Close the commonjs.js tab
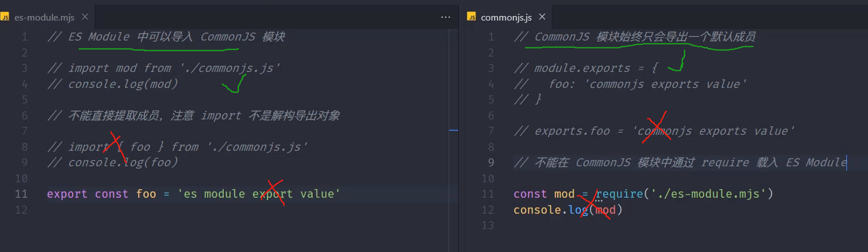 click(x=542, y=17)
